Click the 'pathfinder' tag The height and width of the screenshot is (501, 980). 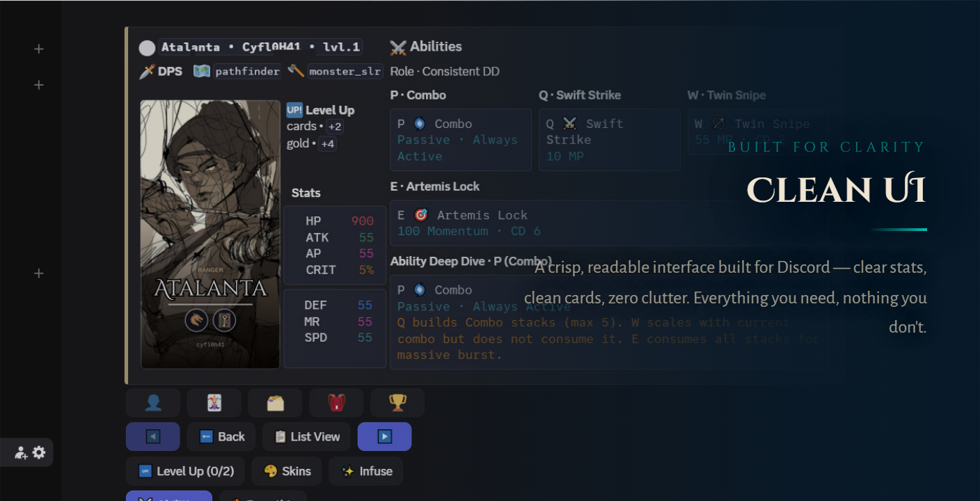click(247, 71)
